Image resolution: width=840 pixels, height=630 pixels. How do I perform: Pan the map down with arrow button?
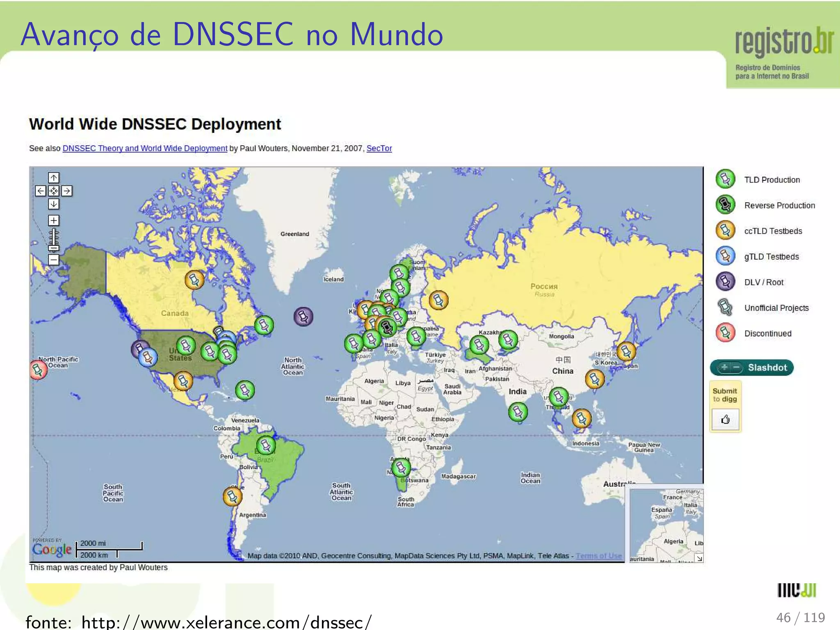[54, 204]
